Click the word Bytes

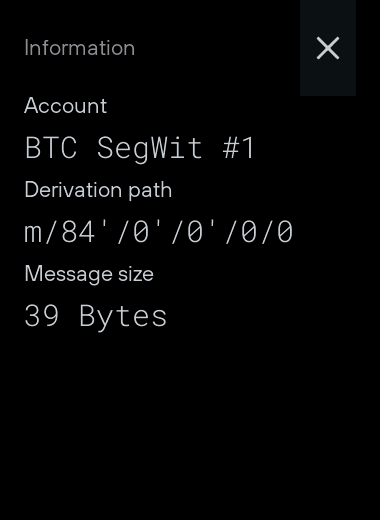click(123, 317)
